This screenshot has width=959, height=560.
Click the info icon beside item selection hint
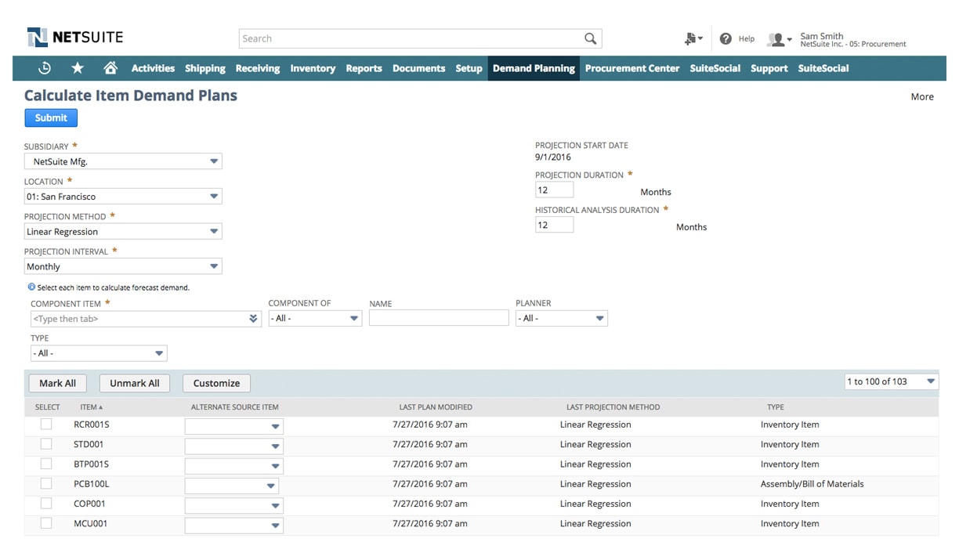tap(31, 287)
